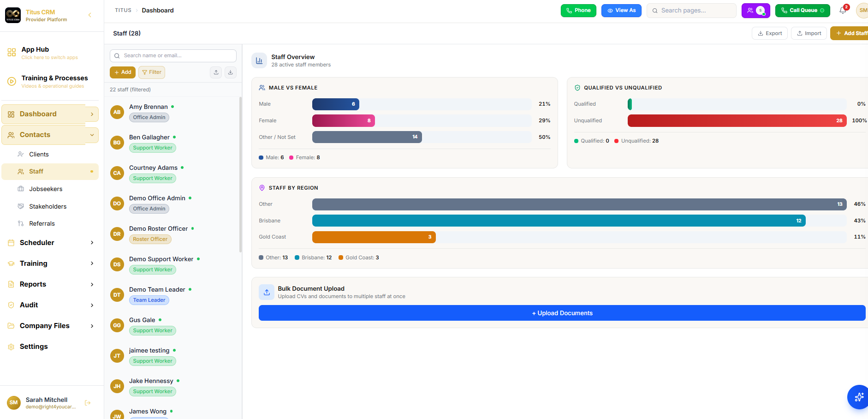Click the Female pink bar in gender chart
The width and height of the screenshot is (868, 419).
pyautogui.click(x=344, y=121)
